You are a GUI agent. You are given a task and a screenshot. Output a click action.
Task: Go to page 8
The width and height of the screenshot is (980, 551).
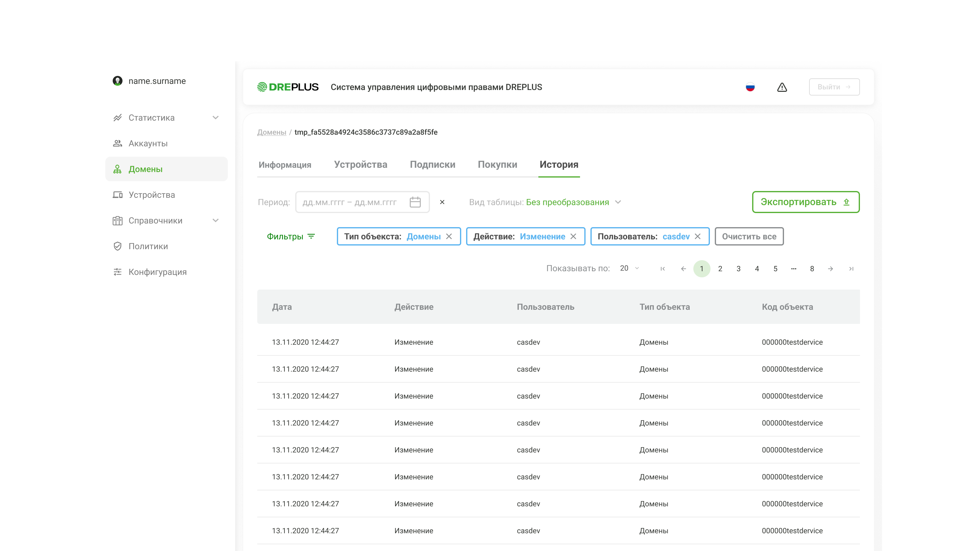click(812, 269)
